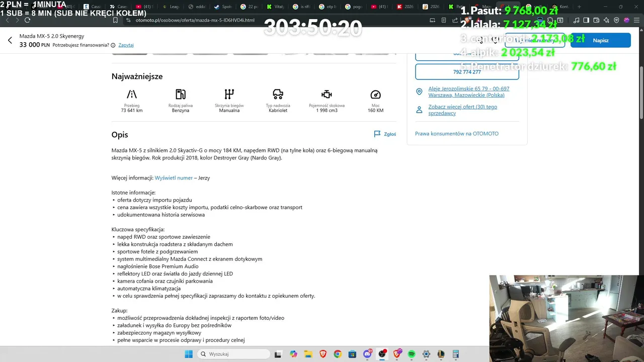Go back using the listing header arrow
This screenshot has height=362, width=644.
coord(10,40)
